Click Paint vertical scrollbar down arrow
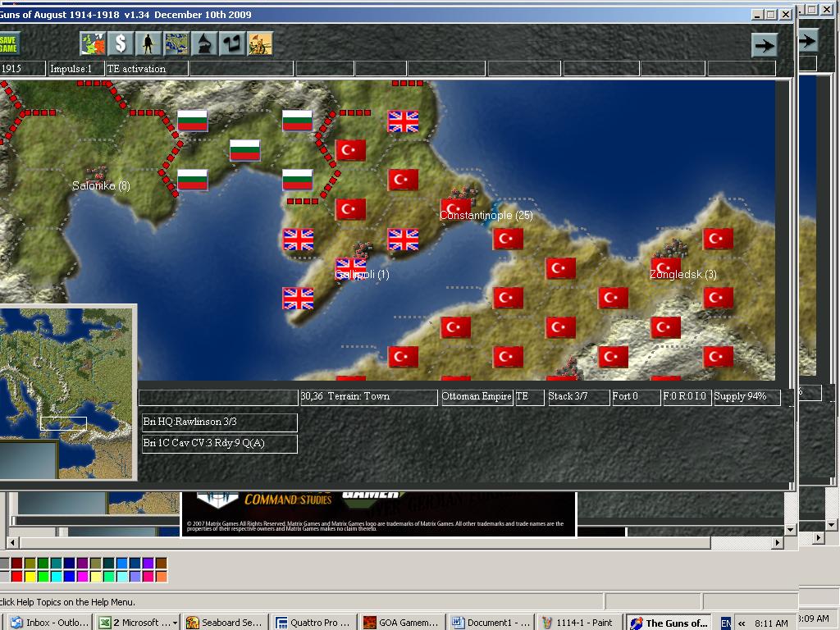 [790, 529]
